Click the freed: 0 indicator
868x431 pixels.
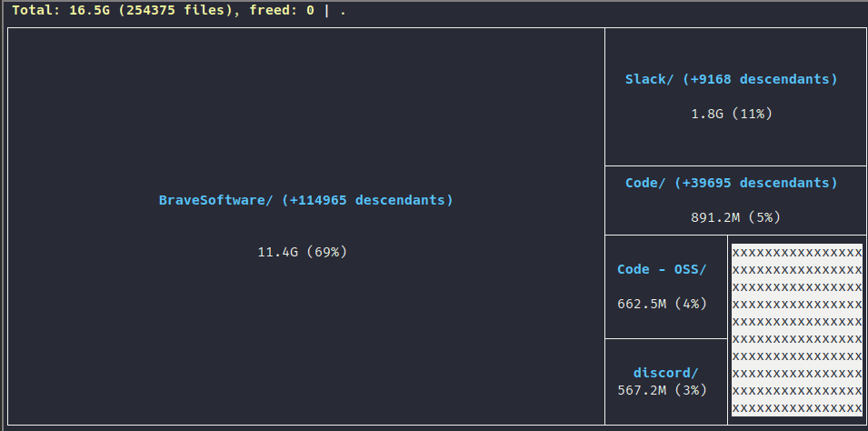pyautogui.click(x=282, y=10)
